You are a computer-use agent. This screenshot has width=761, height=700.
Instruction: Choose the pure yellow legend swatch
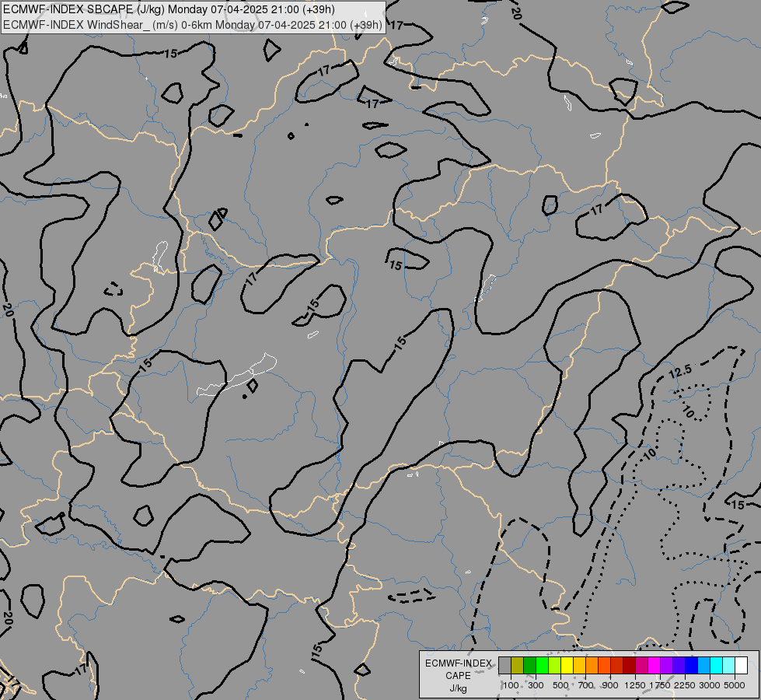[x=567, y=665]
